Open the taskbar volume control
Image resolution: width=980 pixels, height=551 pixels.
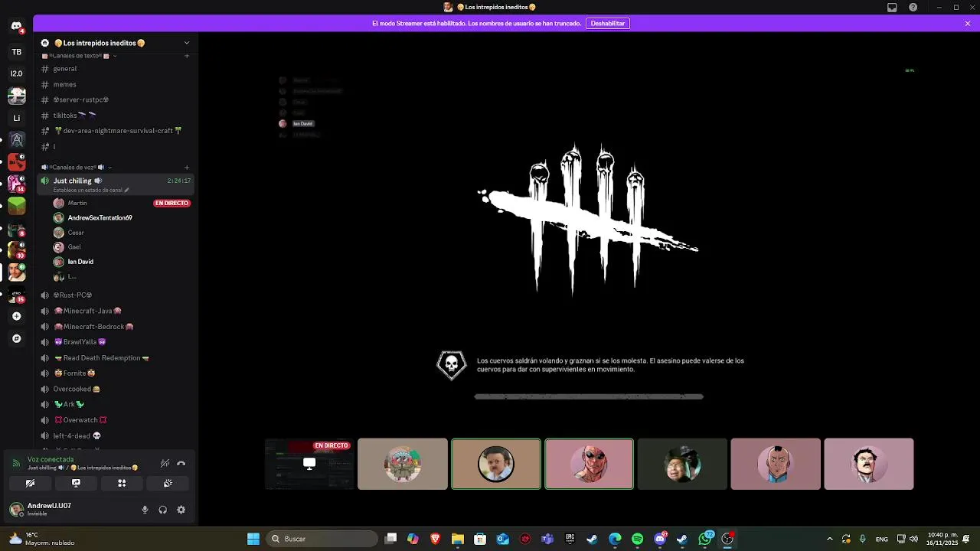913,539
